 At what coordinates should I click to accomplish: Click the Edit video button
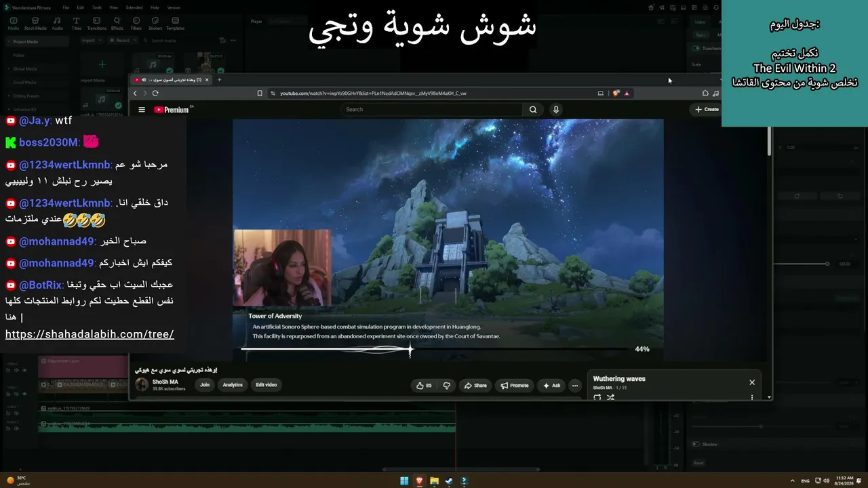266,385
